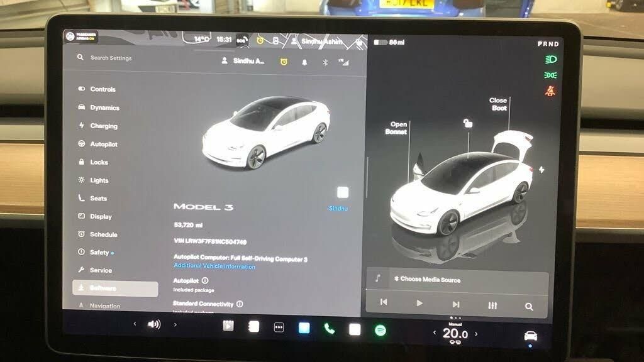
Task: Increase cabin temperature with right chevron
Action: coord(477,334)
